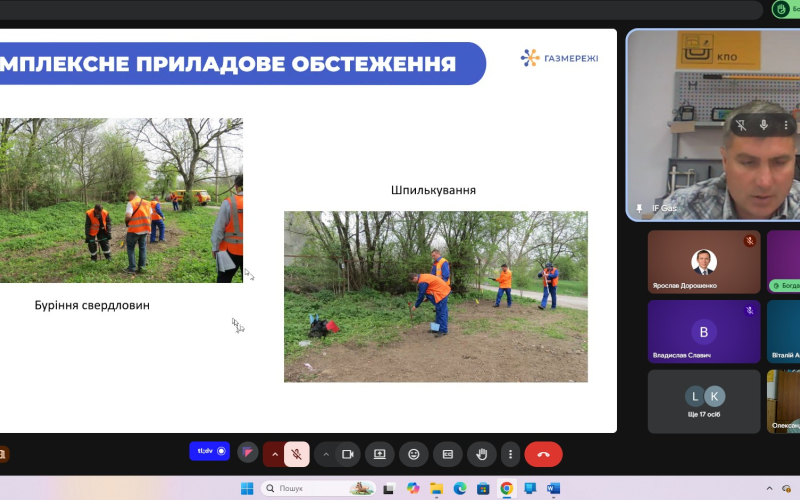800x500 pixels.
Task: Open File Explorer from the taskbar
Action: pos(436,488)
